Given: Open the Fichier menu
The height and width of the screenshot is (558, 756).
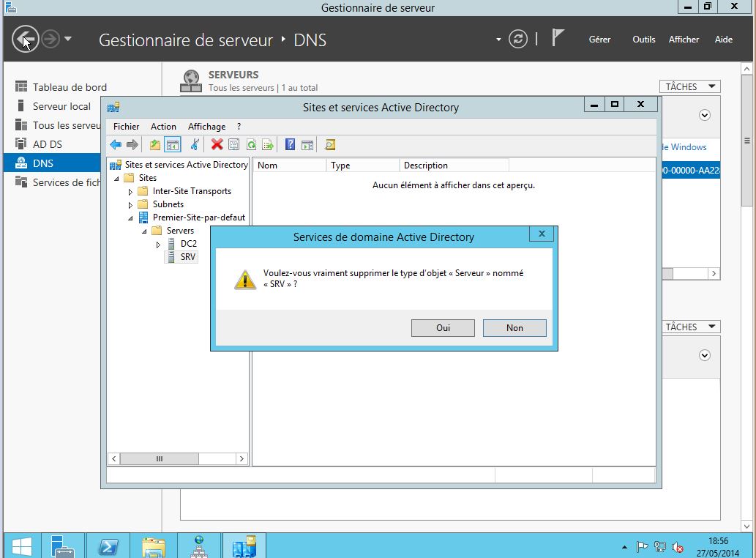Looking at the screenshot, I should coord(126,127).
